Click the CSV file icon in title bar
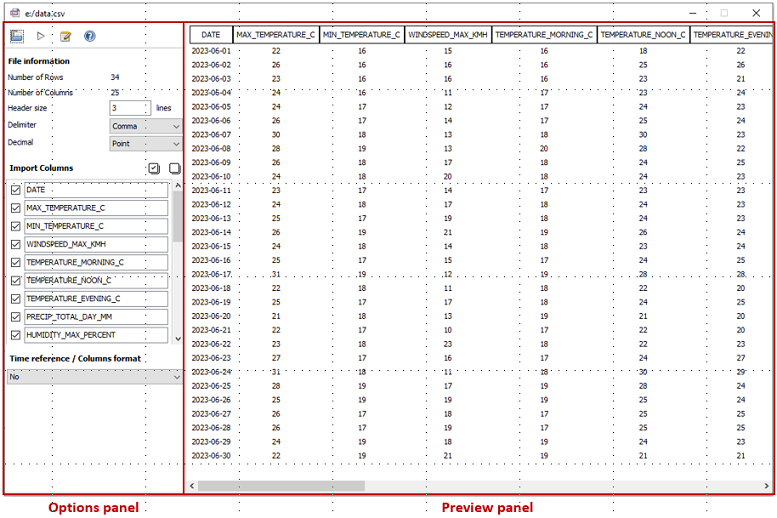The width and height of the screenshot is (777, 518). pyautogui.click(x=14, y=12)
